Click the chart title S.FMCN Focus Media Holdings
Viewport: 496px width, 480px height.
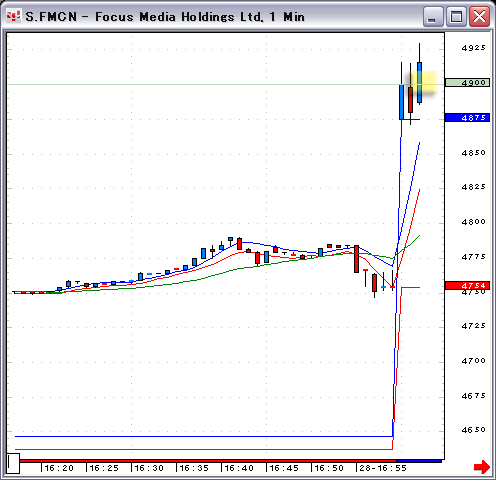pos(165,17)
